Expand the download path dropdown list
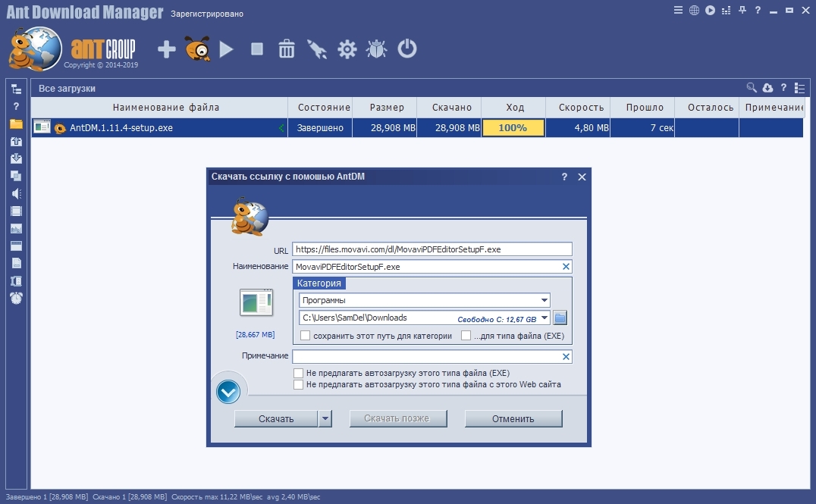Viewport: 816px width, 504px height. pyautogui.click(x=545, y=318)
